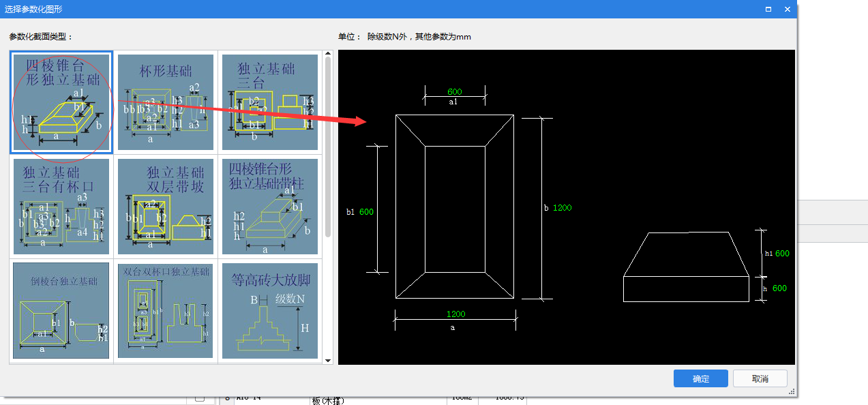This screenshot has height=405, width=868.
Task: Maximize the 选择参数化图形 dialog
Action: tap(768, 10)
